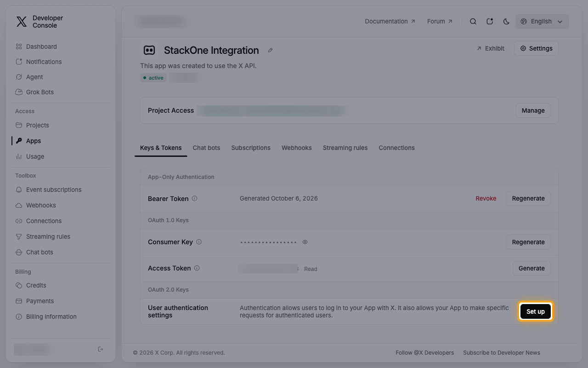Image resolution: width=588 pixels, height=368 pixels.
Task: Click the StackOne Integration app avatar icon
Action: click(x=149, y=50)
